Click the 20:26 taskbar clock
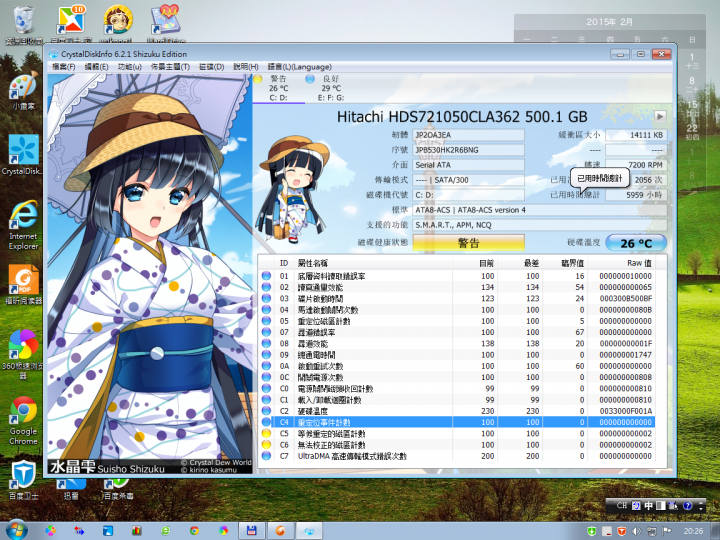The height and width of the screenshot is (540, 720). [x=693, y=531]
